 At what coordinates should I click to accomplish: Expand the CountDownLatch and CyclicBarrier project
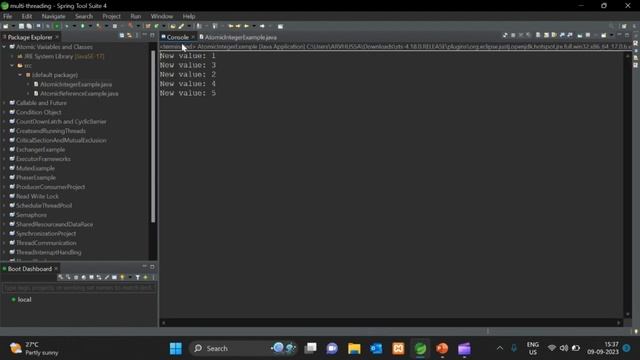coord(4,122)
